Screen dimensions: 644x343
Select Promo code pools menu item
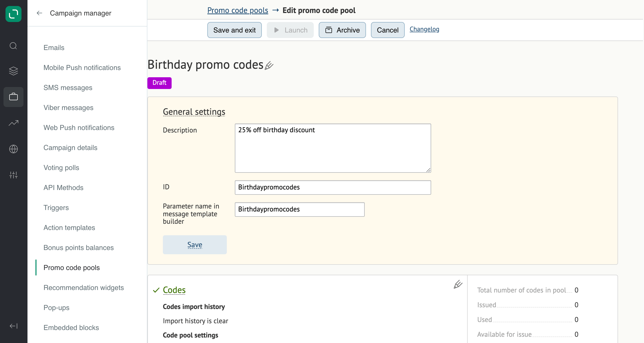(71, 268)
